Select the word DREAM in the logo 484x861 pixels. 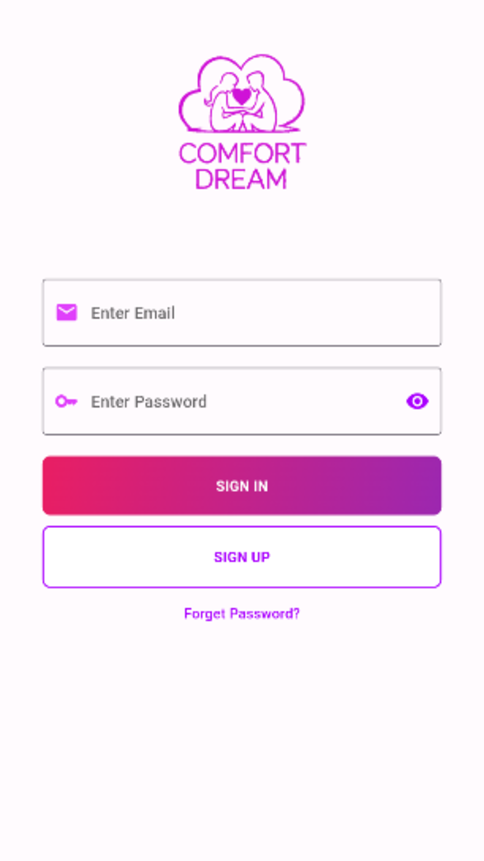[x=242, y=179]
